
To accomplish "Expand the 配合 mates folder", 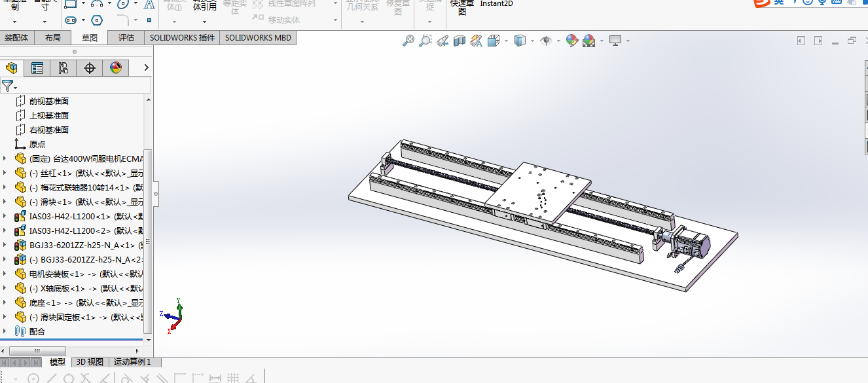I will [x=5, y=331].
